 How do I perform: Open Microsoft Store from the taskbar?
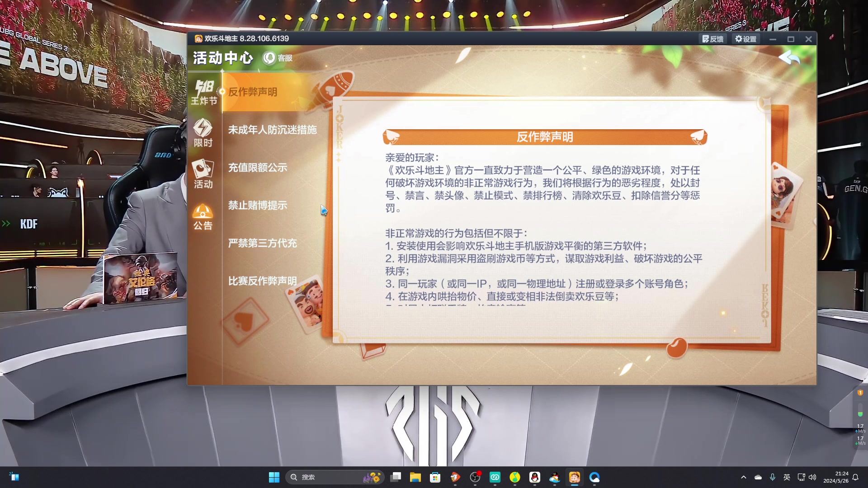(435, 477)
